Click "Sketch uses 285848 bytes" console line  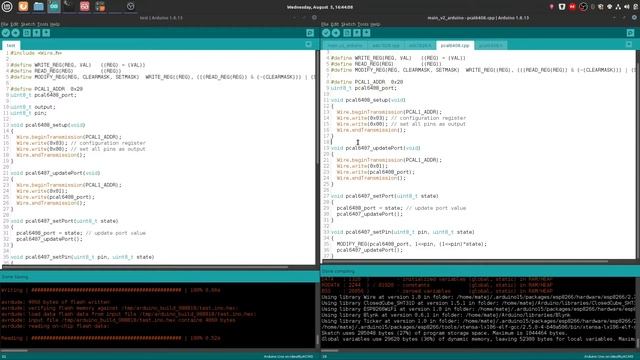[444, 333]
